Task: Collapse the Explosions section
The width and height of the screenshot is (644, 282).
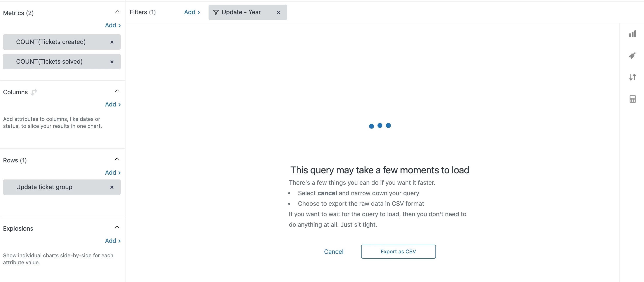Action: 117,227
